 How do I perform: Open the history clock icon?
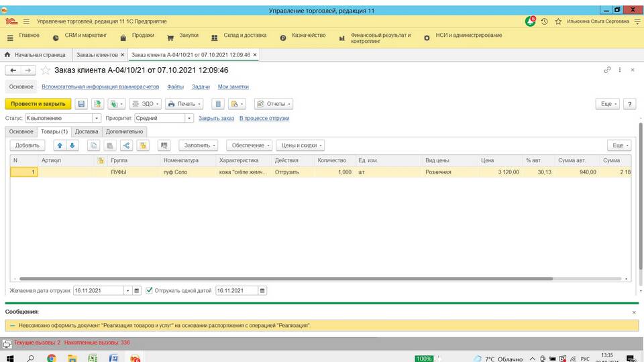[x=544, y=21]
